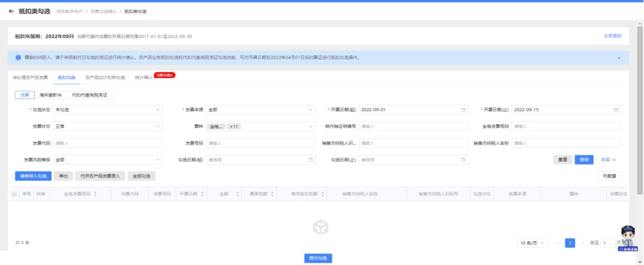Go back using the arrow beside 抵扣类勾选
This screenshot has width=644, height=265.
pyautogui.click(x=11, y=11)
